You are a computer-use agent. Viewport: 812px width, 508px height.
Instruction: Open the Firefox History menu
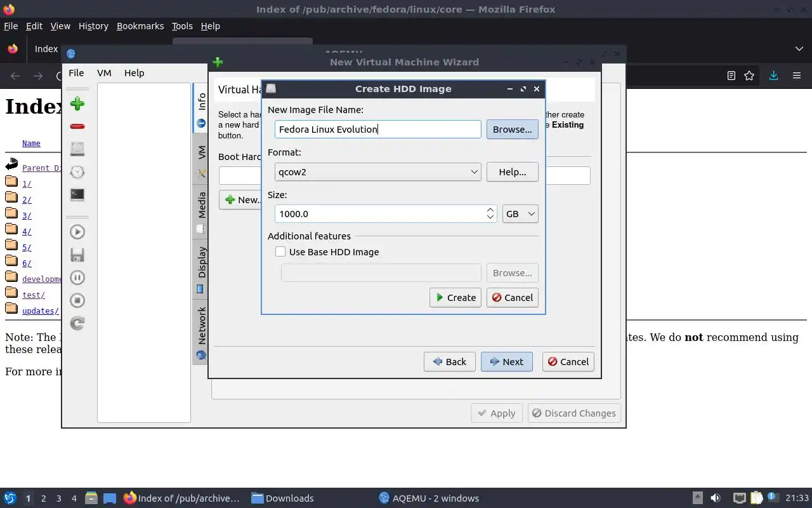[x=93, y=26]
